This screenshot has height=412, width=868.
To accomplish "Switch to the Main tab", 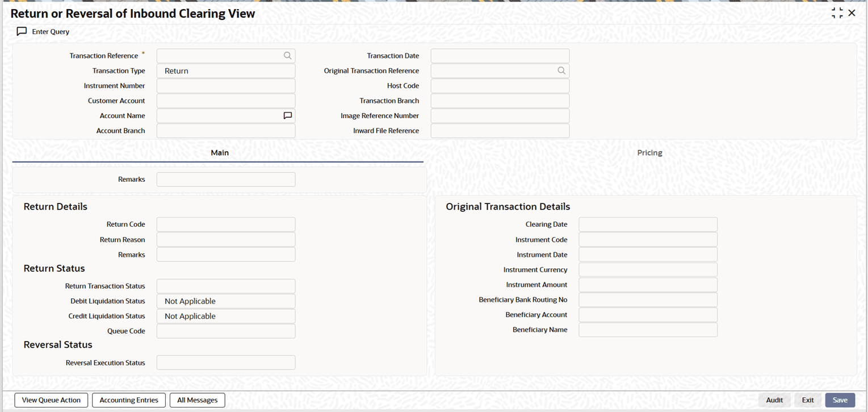I will pos(219,153).
